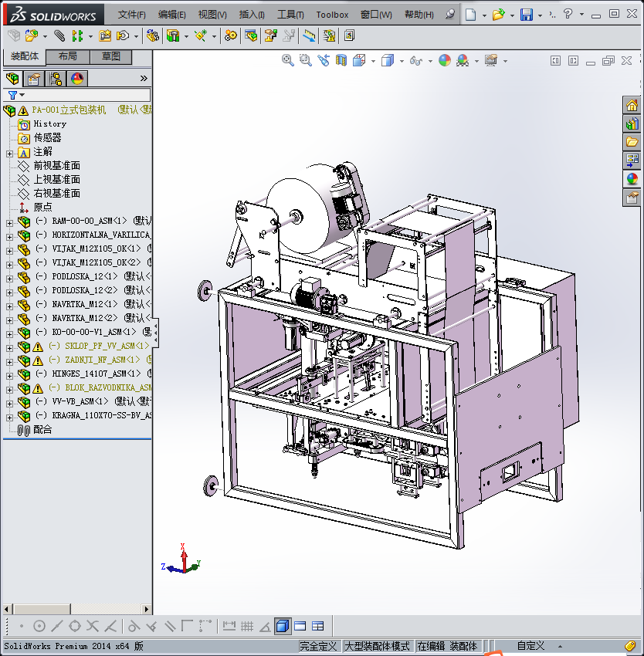644x656 pixels.
Task: Toggle the shaded cube view button
Action: coord(282,626)
